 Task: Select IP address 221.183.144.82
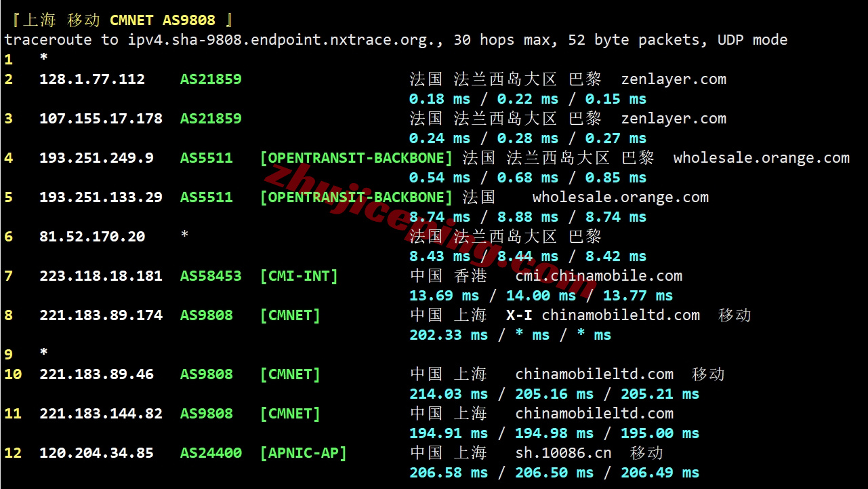(101, 414)
